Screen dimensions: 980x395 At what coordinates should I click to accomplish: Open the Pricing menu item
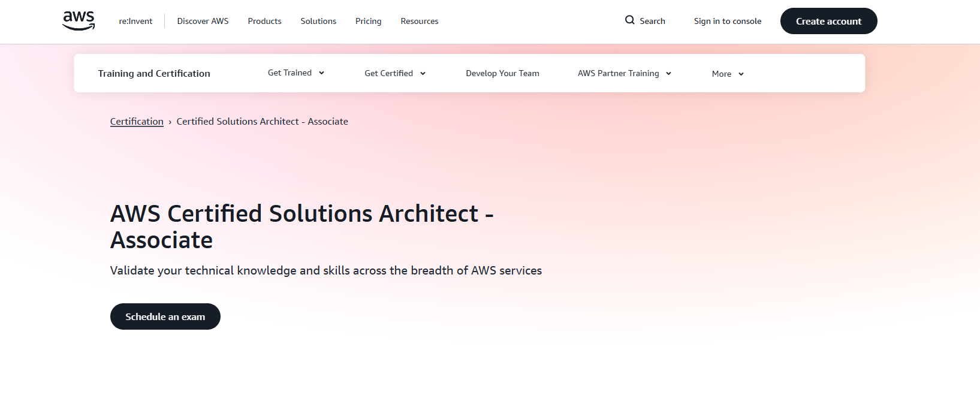(x=368, y=21)
